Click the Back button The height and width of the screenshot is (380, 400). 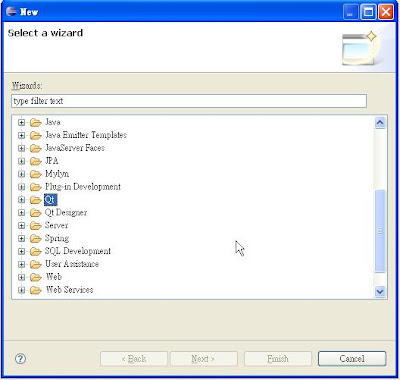click(134, 359)
